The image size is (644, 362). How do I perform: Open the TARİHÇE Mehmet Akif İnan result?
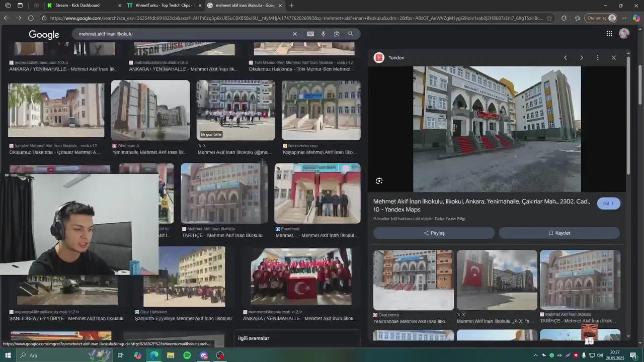224,194
